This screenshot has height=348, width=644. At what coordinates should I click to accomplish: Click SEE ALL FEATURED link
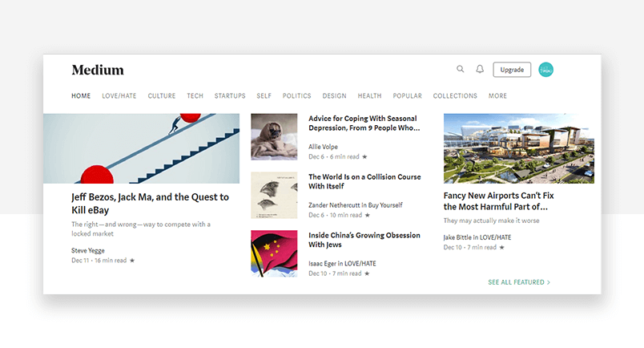[x=519, y=282]
